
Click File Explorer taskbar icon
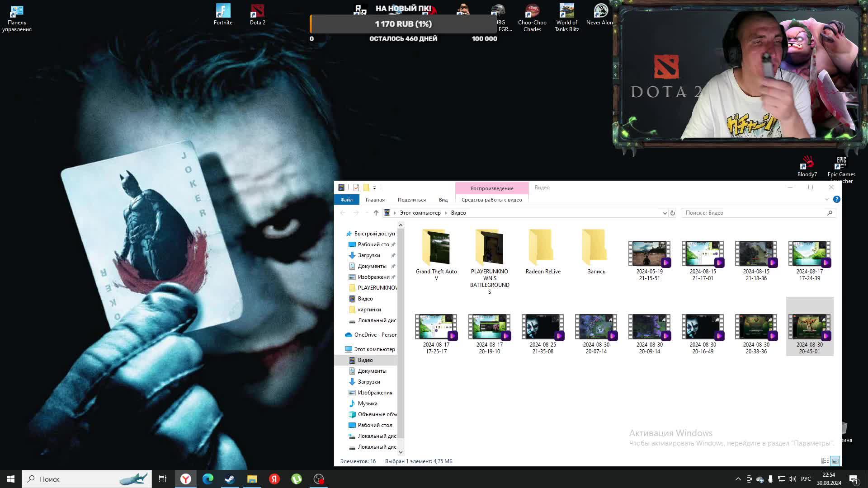point(252,479)
